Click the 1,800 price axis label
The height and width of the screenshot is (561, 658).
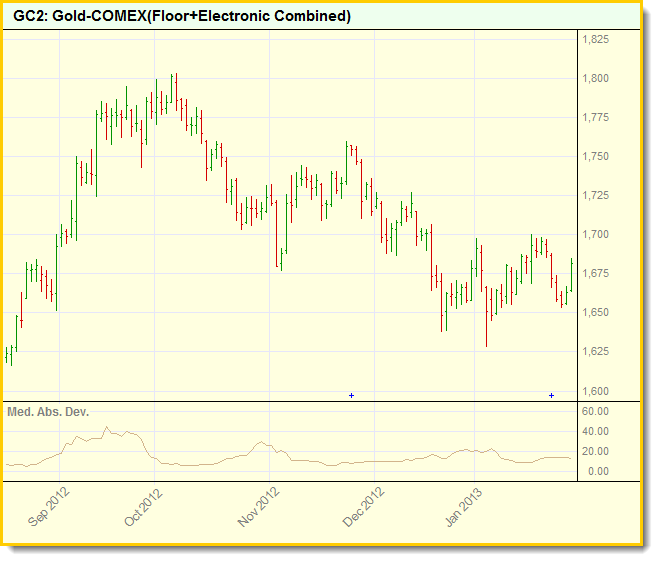click(x=596, y=79)
